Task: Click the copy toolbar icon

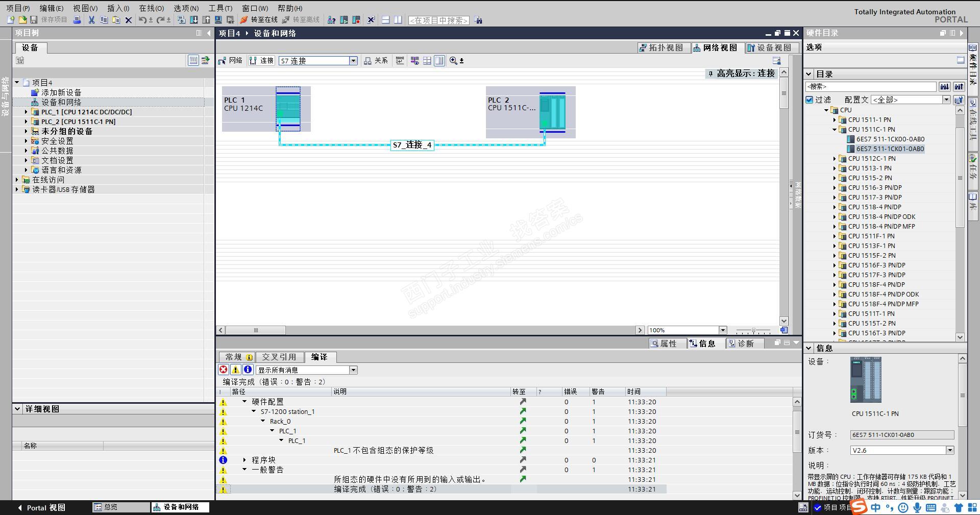Action: pos(104,20)
